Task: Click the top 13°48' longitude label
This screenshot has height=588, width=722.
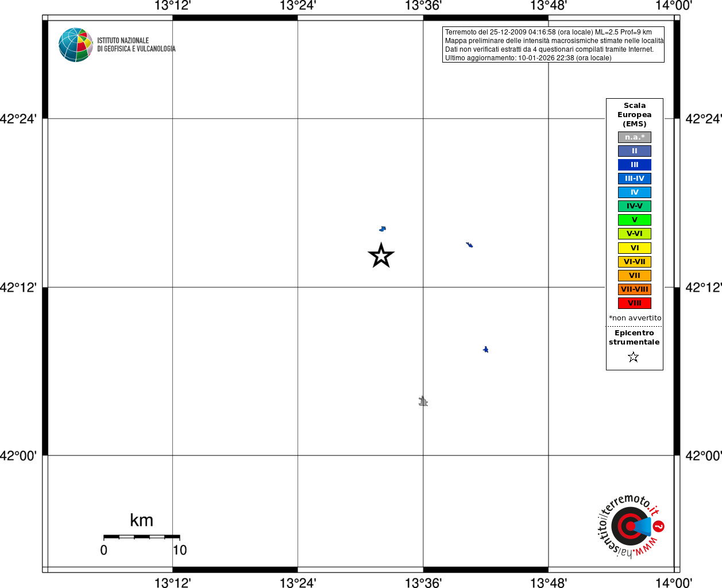Action: [x=548, y=6]
